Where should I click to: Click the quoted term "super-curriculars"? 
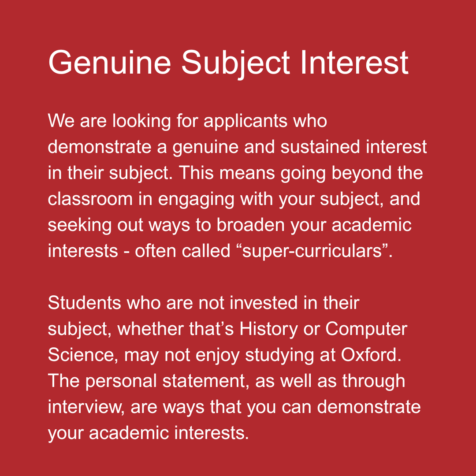[312, 251]
